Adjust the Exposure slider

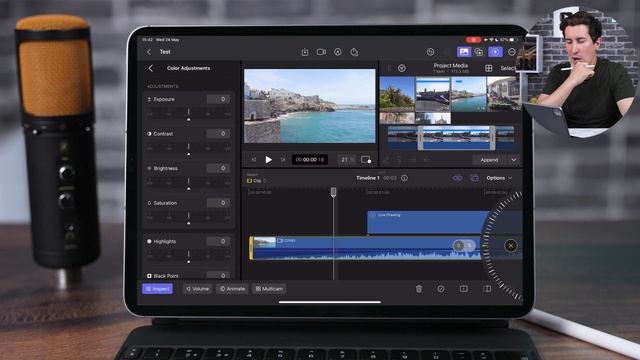[189, 114]
